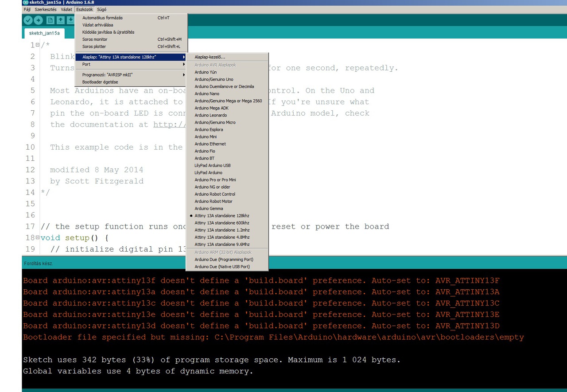
Task: Expand the Port submenu arrow
Action: (x=184, y=64)
